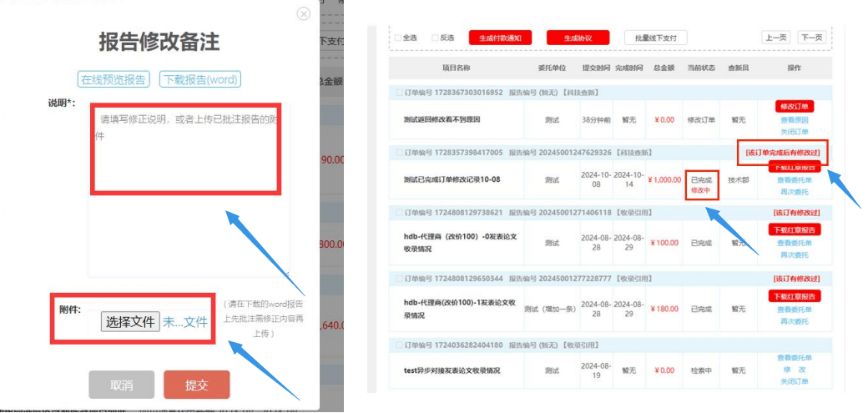Click 下载红章报告 for the ¥100.00 order
Viewport: 868px width, 413px height.
(794, 230)
